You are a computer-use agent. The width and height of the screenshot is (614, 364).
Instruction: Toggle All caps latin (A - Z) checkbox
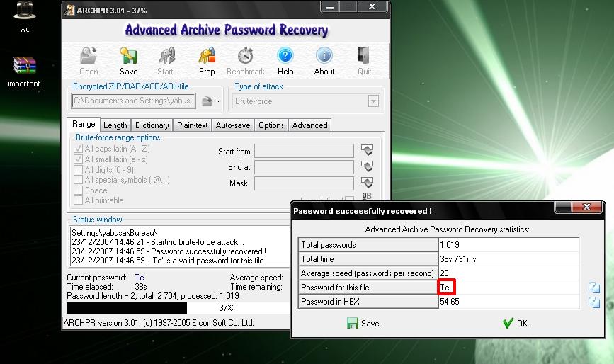click(x=79, y=149)
